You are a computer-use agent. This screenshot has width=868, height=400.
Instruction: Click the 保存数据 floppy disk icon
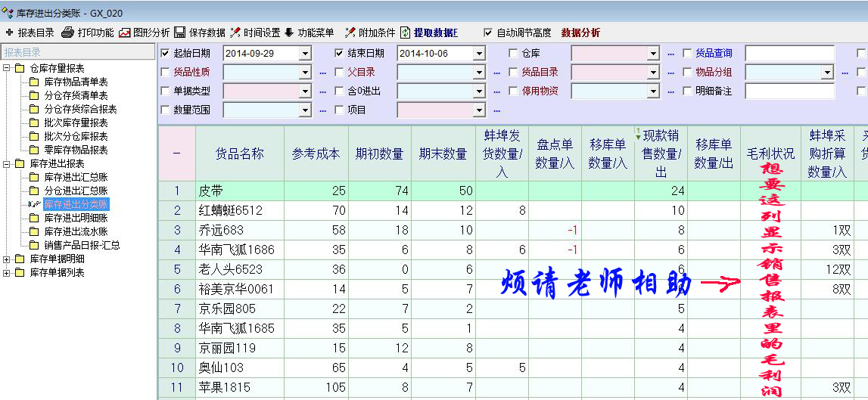180,33
